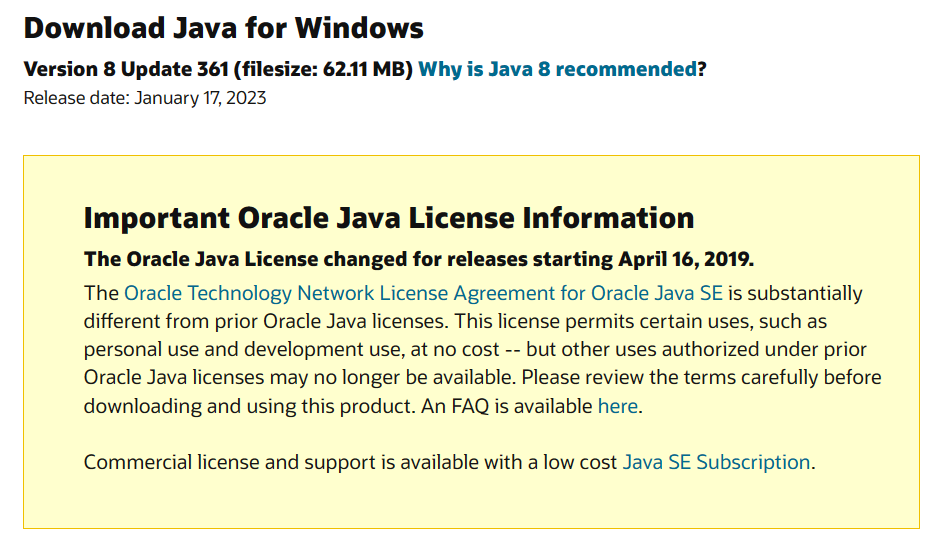Click the 'Version 8 Update 361' text
Image resolution: width=943 pixels, height=545 pixels.
(x=126, y=69)
